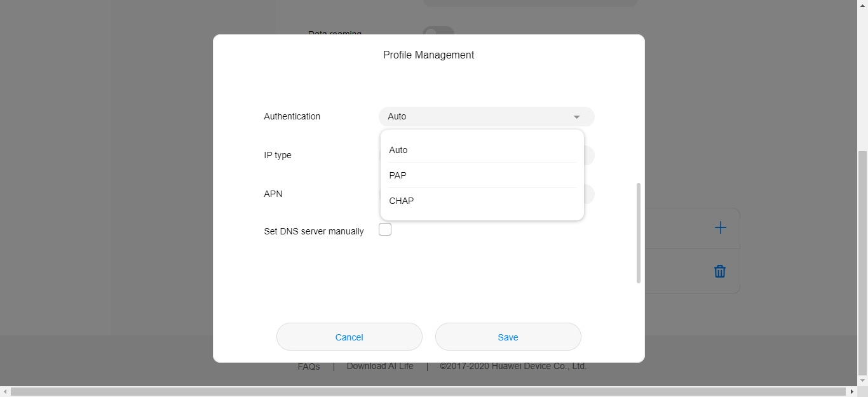
Task: Save the profile settings
Action: pos(508,337)
